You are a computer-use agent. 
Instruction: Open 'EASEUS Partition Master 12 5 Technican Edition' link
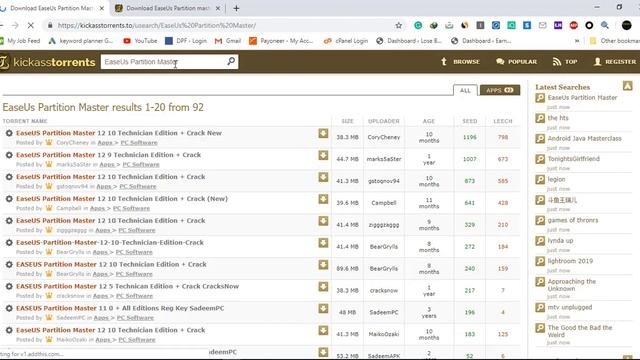click(127, 286)
